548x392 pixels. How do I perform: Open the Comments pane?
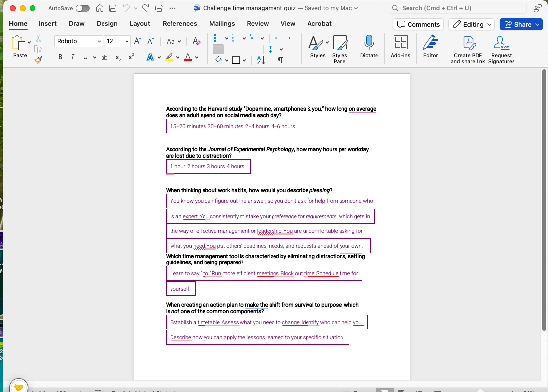point(418,24)
